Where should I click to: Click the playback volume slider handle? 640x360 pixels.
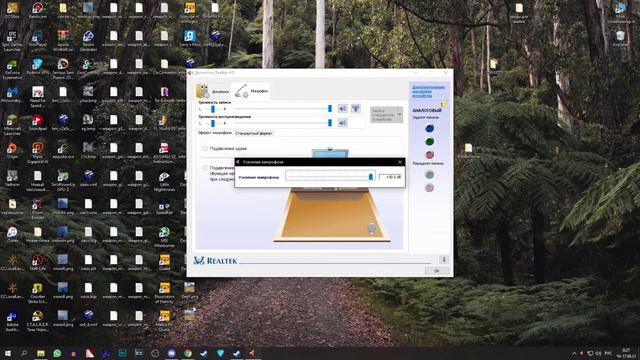coord(329,122)
